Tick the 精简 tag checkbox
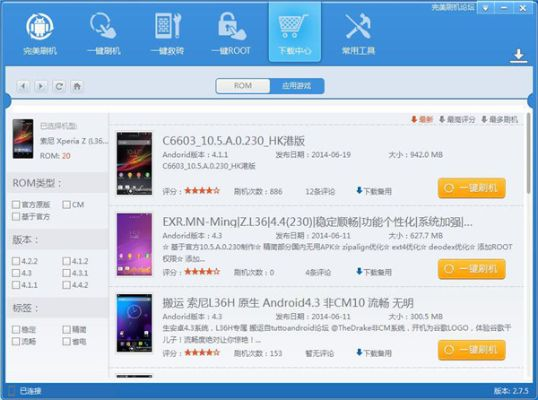Viewport: 538px width, 400px height. [x=67, y=330]
